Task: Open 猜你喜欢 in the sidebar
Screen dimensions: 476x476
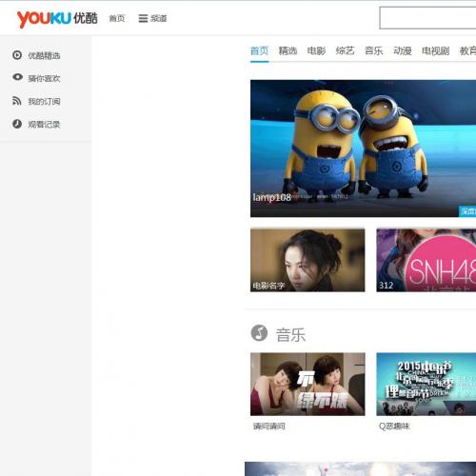Action: [44, 78]
